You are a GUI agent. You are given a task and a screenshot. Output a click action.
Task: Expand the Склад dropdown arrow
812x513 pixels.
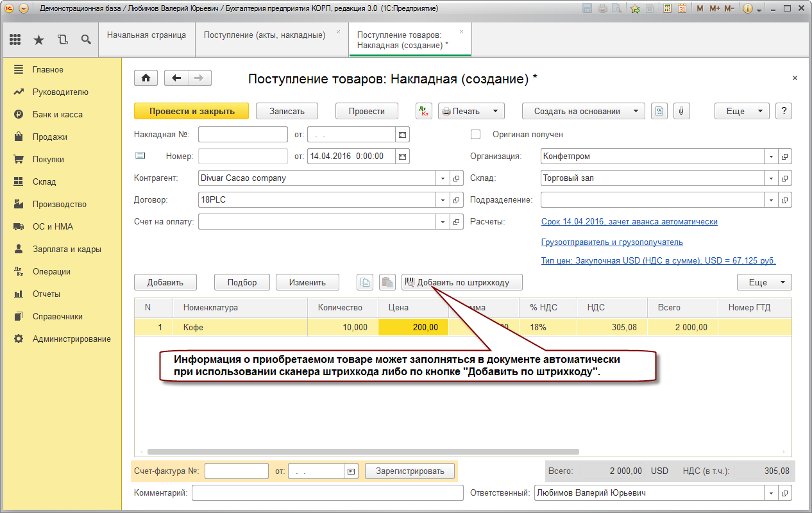pos(771,178)
